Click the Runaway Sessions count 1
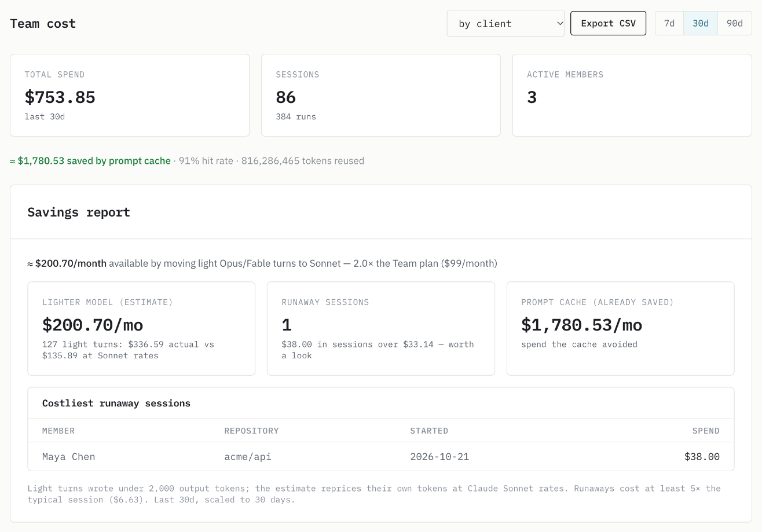 (286, 325)
